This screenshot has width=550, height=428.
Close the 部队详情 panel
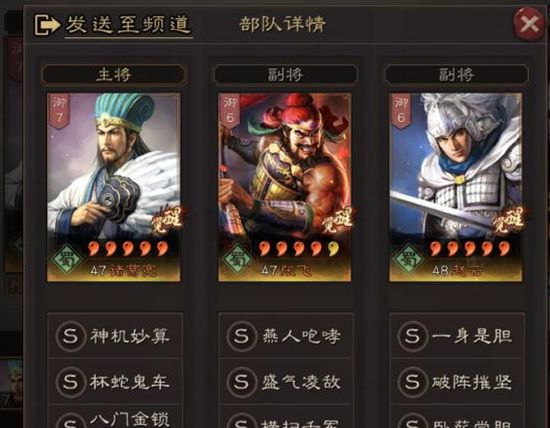(530, 24)
